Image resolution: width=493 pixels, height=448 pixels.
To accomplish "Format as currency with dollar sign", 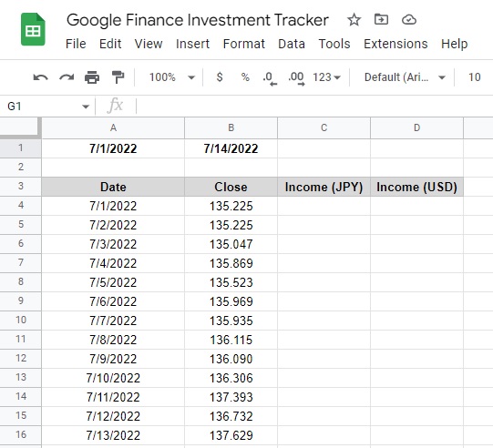I will pos(220,77).
